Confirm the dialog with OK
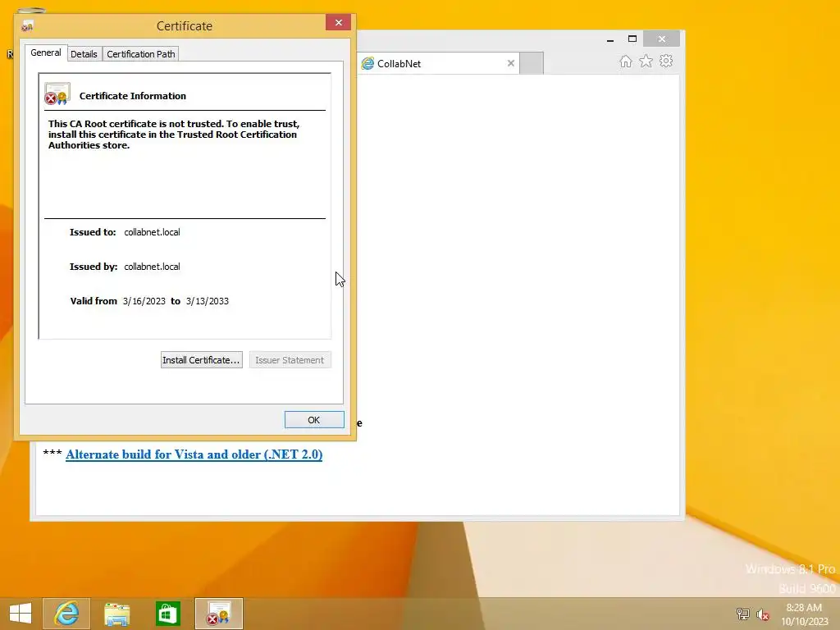Viewport: 840px width, 630px height. (x=314, y=420)
